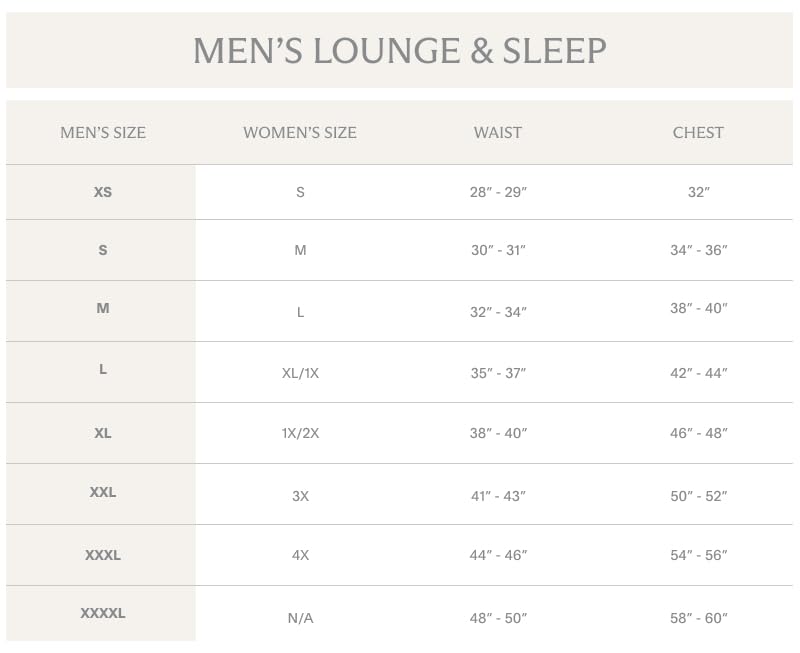The image size is (800, 653).
Task: Click the XL men's size row label
Action: point(103,433)
